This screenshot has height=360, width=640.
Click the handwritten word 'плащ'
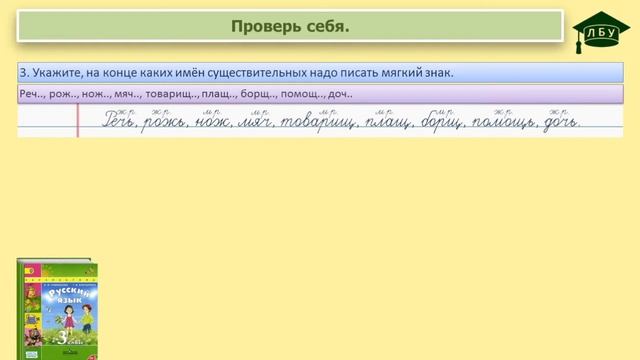pos(387,122)
